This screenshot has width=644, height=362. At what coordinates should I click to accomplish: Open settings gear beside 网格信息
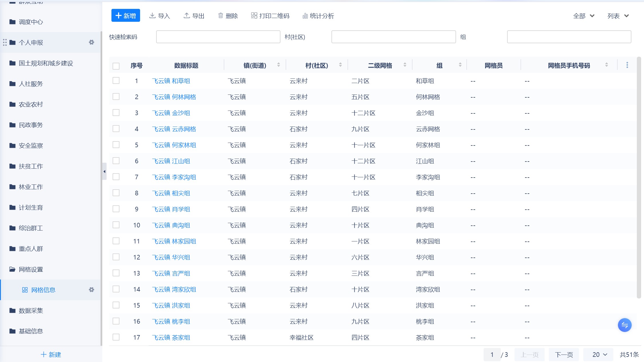pyautogui.click(x=91, y=290)
